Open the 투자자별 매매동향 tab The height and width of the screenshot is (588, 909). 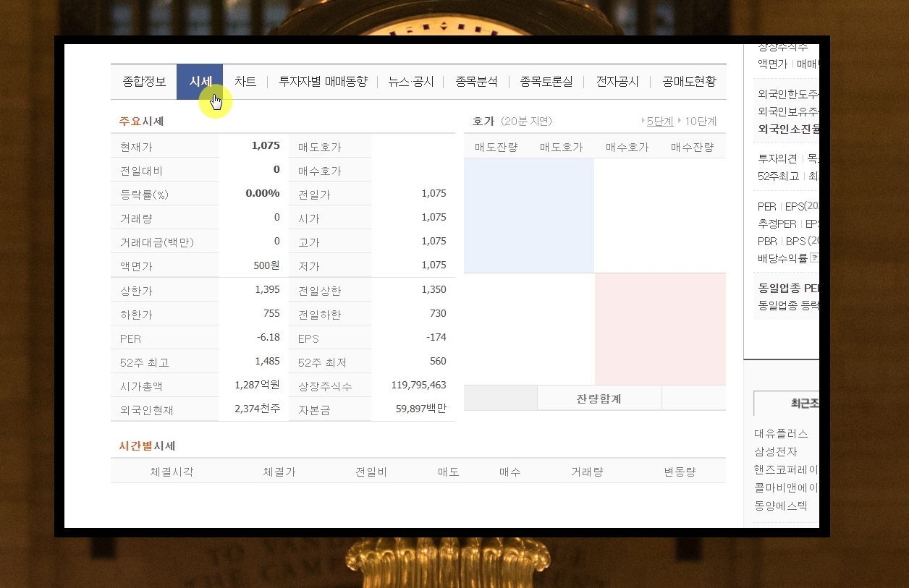(323, 82)
